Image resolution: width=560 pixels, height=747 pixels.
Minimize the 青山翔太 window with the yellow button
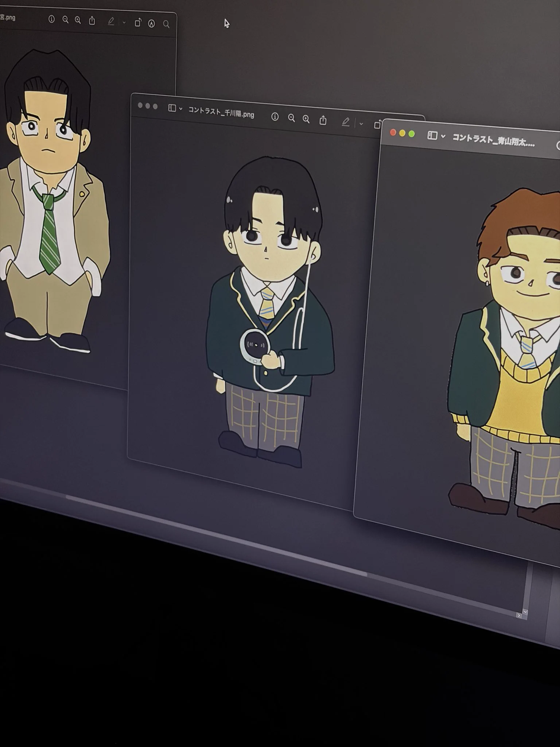click(x=402, y=133)
